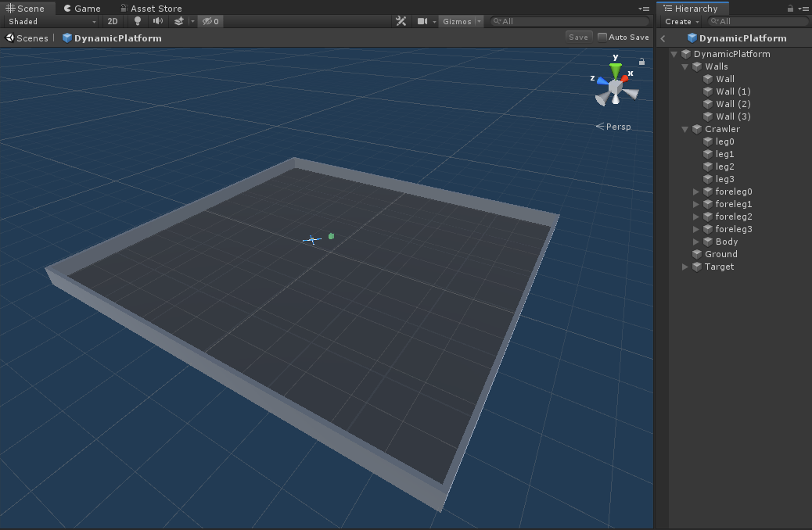
Task: Click the green Y axis cone
Action: point(615,70)
